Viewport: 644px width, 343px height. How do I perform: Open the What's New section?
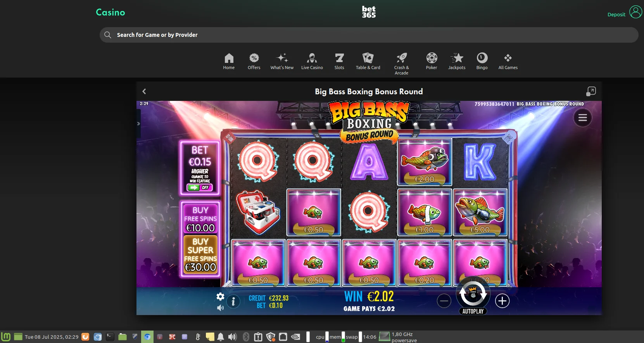coord(282,61)
